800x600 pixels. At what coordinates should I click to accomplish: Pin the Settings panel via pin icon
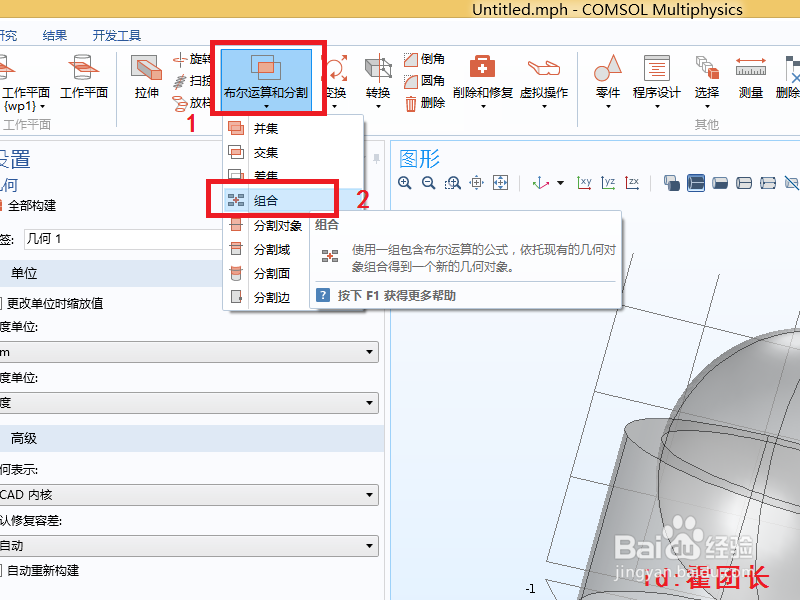point(377,159)
